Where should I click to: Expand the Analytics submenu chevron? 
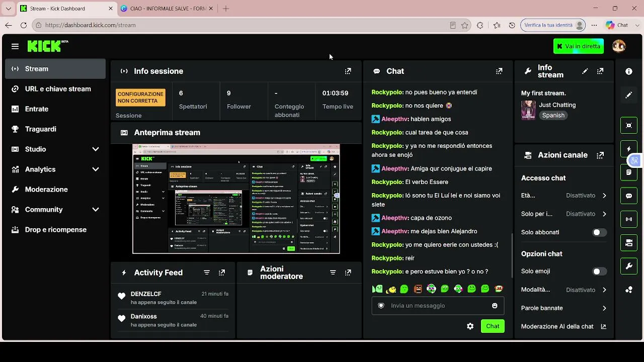point(96,169)
